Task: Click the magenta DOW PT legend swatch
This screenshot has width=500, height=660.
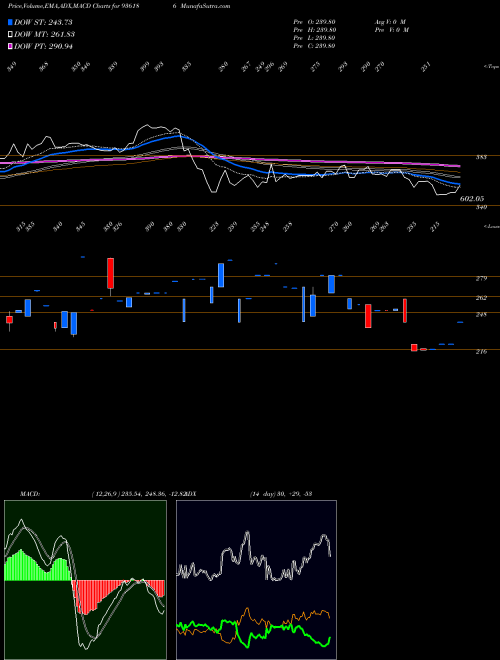Action: pos(10,46)
